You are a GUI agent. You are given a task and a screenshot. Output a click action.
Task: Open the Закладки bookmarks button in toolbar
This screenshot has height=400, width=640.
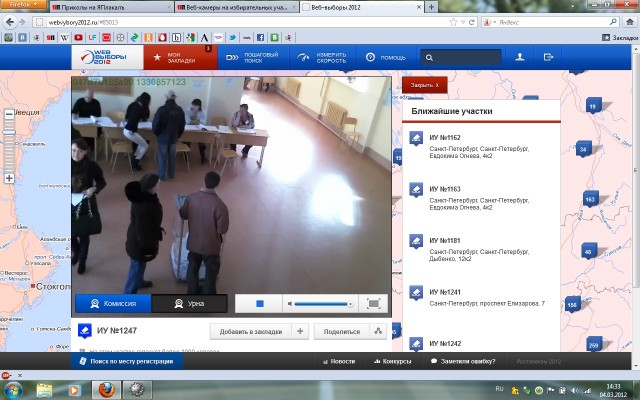click(620, 38)
